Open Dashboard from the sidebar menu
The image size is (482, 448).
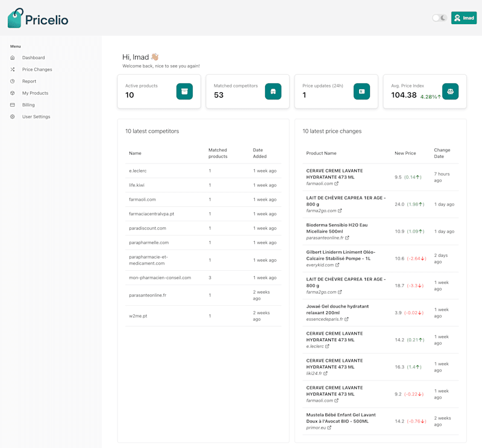click(x=33, y=57)
